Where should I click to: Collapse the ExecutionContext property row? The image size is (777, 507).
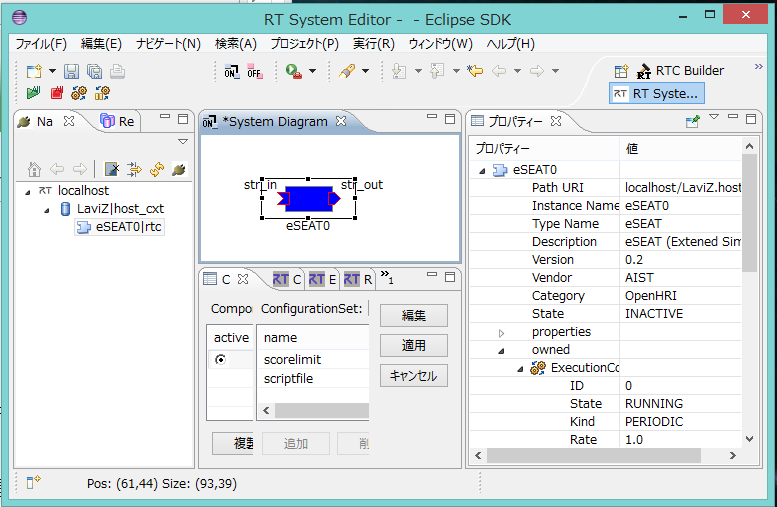pyautogui.click(x=520, y=369)
